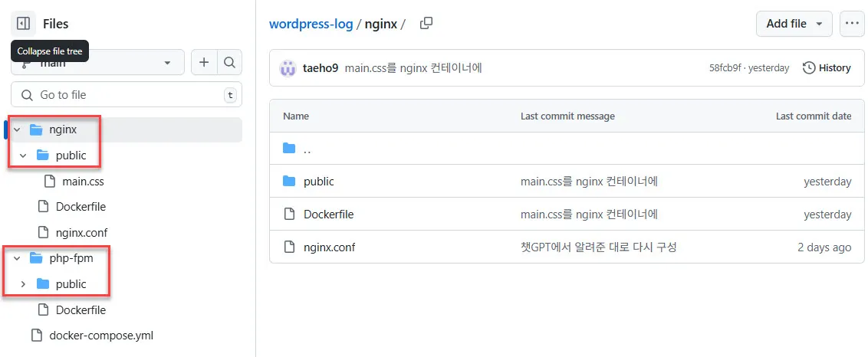Image resolution: width=868 pixels, height=357 pixels.
Task: Open docker-compose.yml in the file tree
Action: pos(100,336)
